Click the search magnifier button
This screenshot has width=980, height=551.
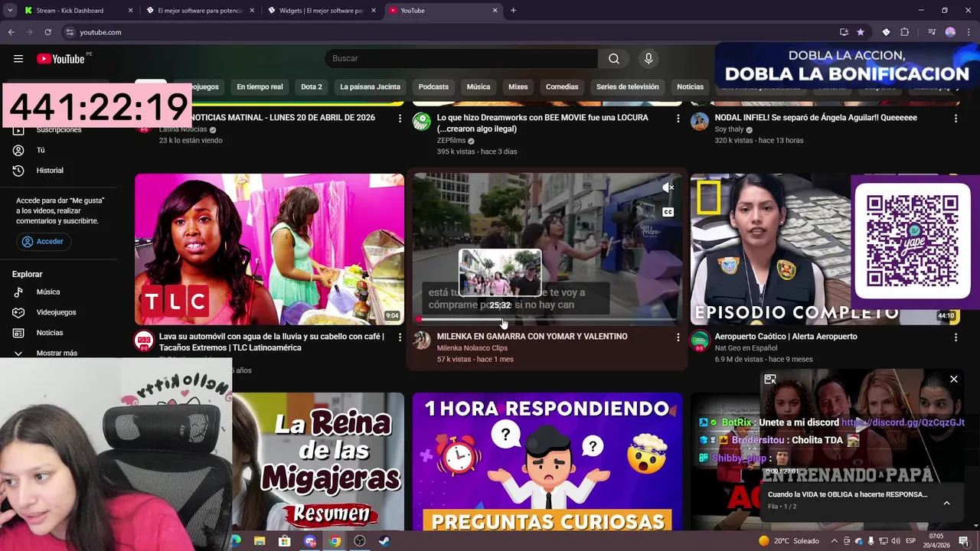(x=614, y=59)
